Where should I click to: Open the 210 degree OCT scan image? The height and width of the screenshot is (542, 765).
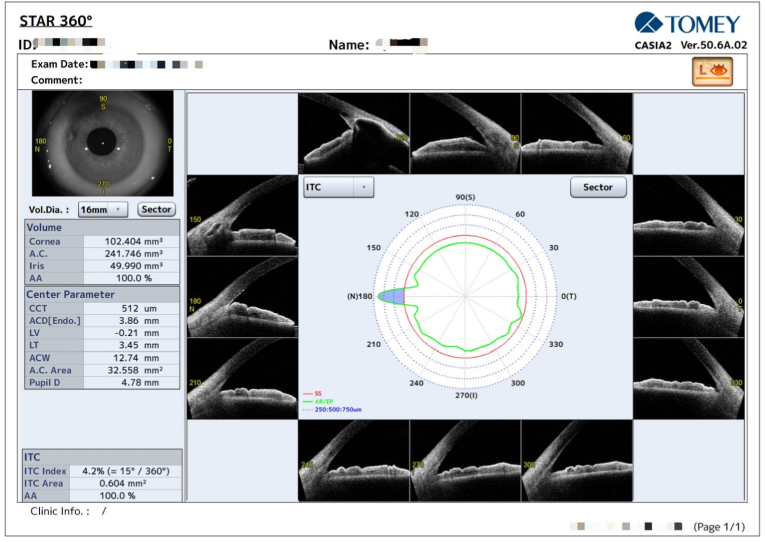[242, 379]
